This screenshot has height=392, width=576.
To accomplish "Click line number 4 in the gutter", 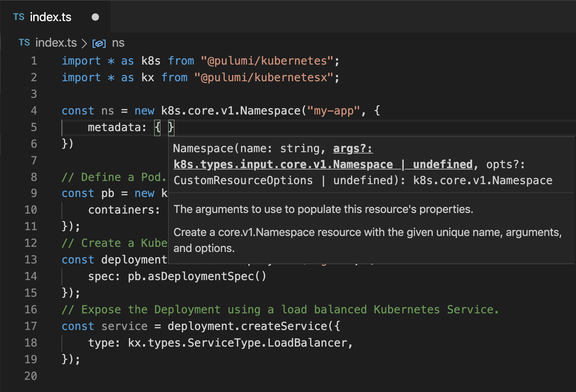I will [x=34, y=111].
